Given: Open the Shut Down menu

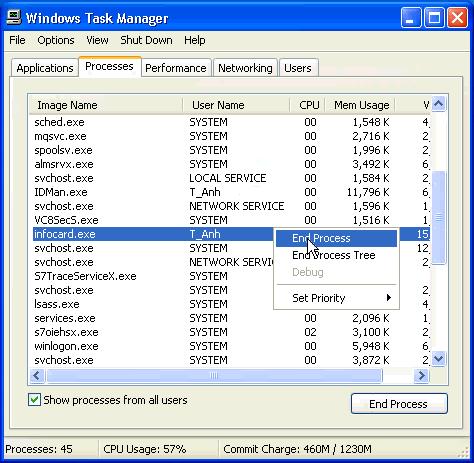Looking at the screenshot, I should [146, 40].
